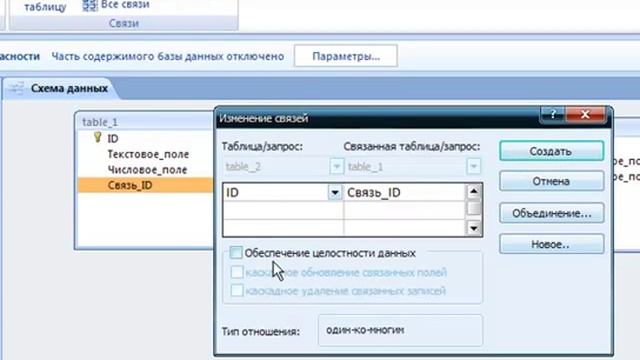Click the key icon next to ID in table_1
640x360 pixels.
[98, 138]
